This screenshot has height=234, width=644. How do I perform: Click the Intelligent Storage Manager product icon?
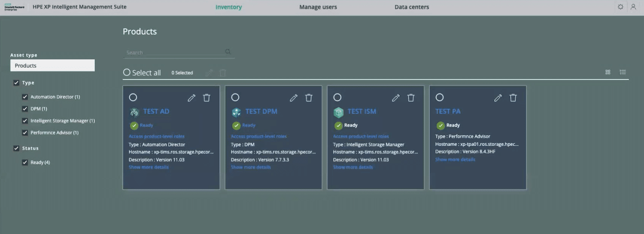click(x=339, y=112)
